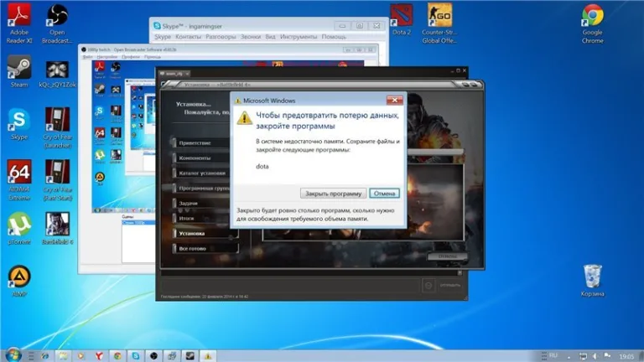This screenshot has width=644, height=362.
Task: Open the Настройки menu in Open Broadcaster
Action: (x=107, y=57)
